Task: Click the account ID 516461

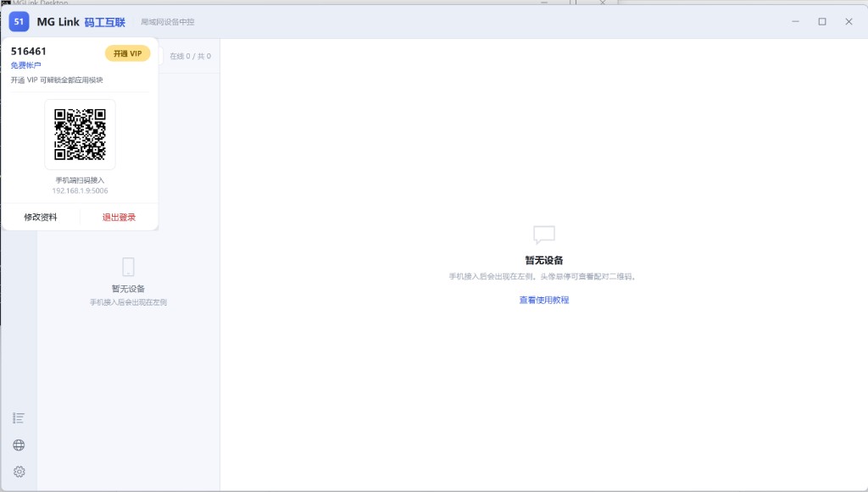Action: click(x=29, y=52)
